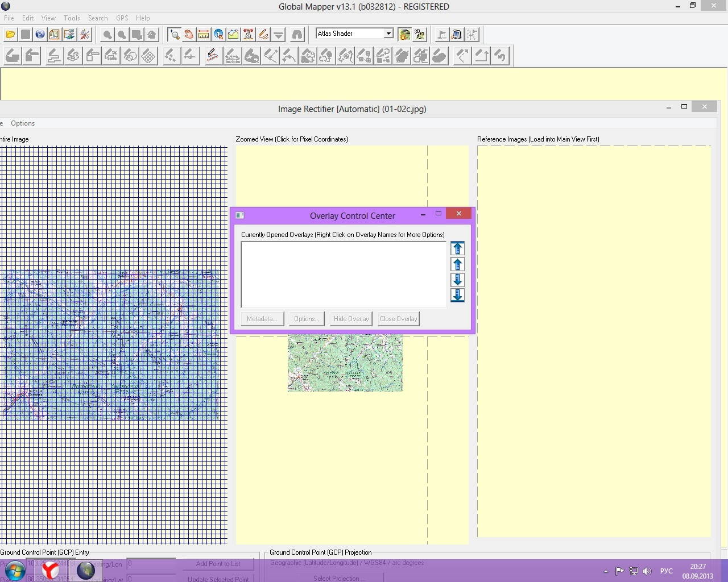The width and height of the screenshot is (728, 582).
Task: Open Options menu in Image Rectifier
Action: coord(23,123)
